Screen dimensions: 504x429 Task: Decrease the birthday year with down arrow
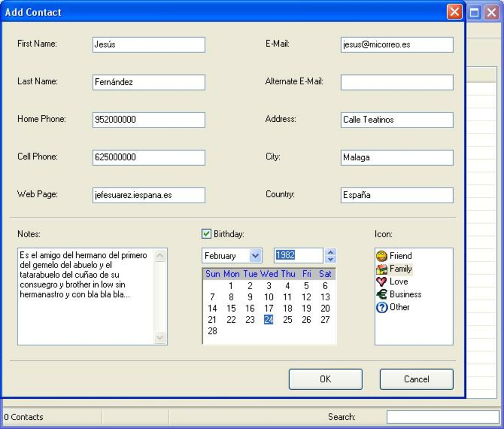(x=330, y=259)
